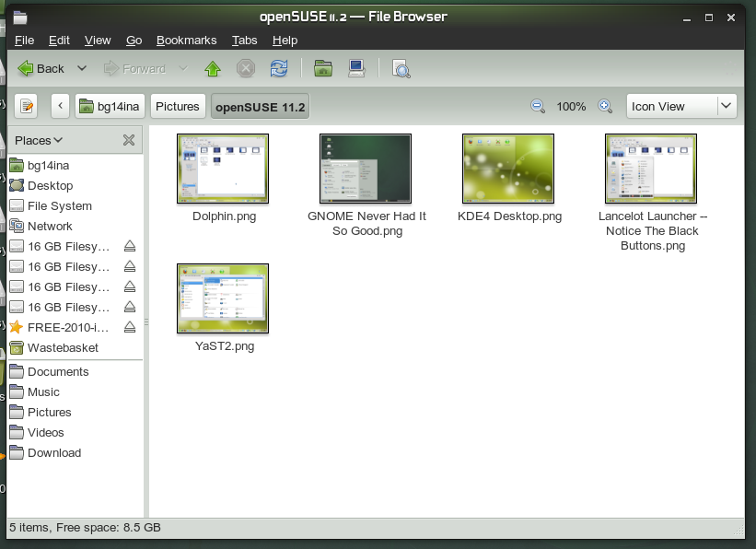Open the Bookmarks menu
This screenshot has width=756, height=549.
(x=186, y=40)
